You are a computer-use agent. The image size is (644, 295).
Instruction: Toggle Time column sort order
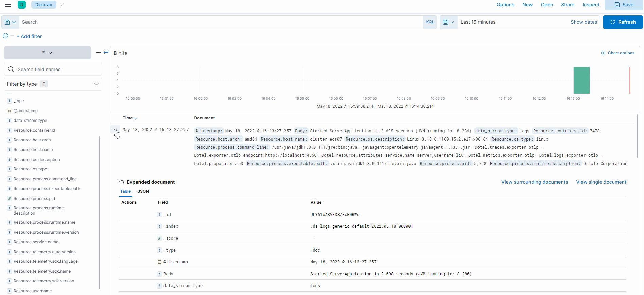pos(129,118)
